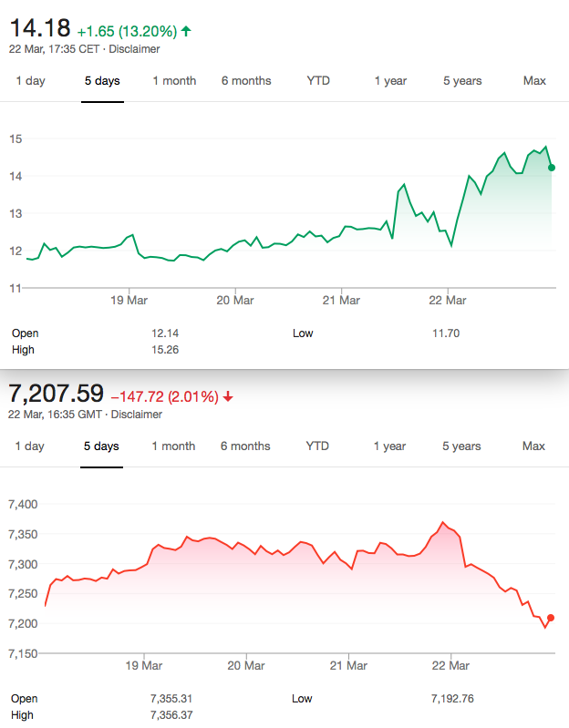Open 6 months view on top chart

(x=246, y=81)
